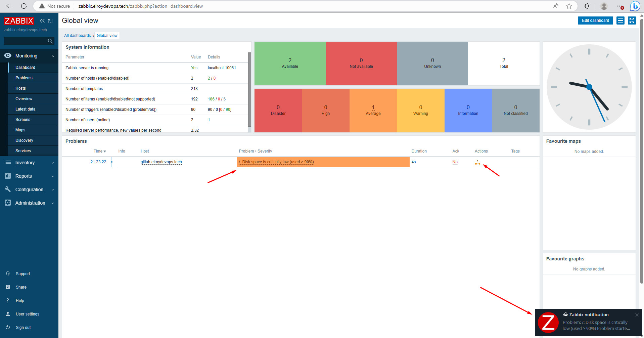Viewport: 644px width, 338px height.
Task: Hide sidebar using the compact view icon
Action: [x=50, y=21]
